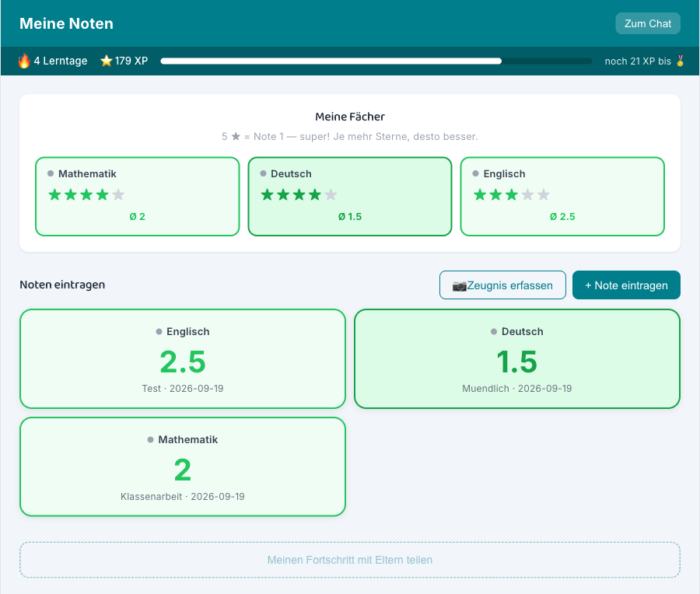Select the Deutsch subject card
The image size is (700, 594).
click(350, 197)
